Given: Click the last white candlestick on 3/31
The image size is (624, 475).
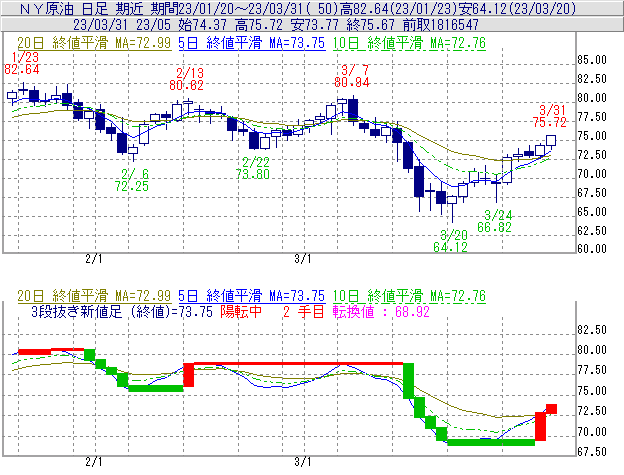Looking at the screenshot, I should pos(551,140).
